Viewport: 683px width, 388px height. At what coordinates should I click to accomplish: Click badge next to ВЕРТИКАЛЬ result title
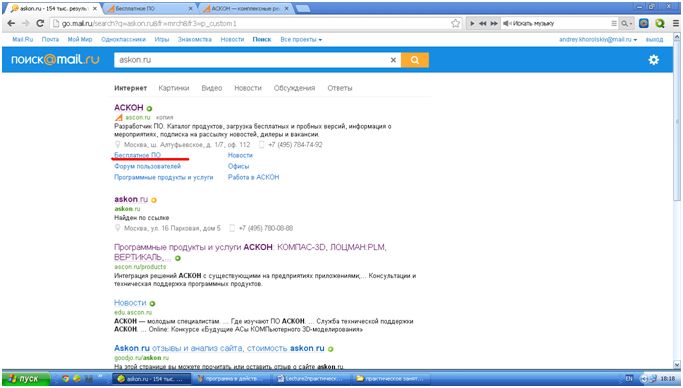178,258
